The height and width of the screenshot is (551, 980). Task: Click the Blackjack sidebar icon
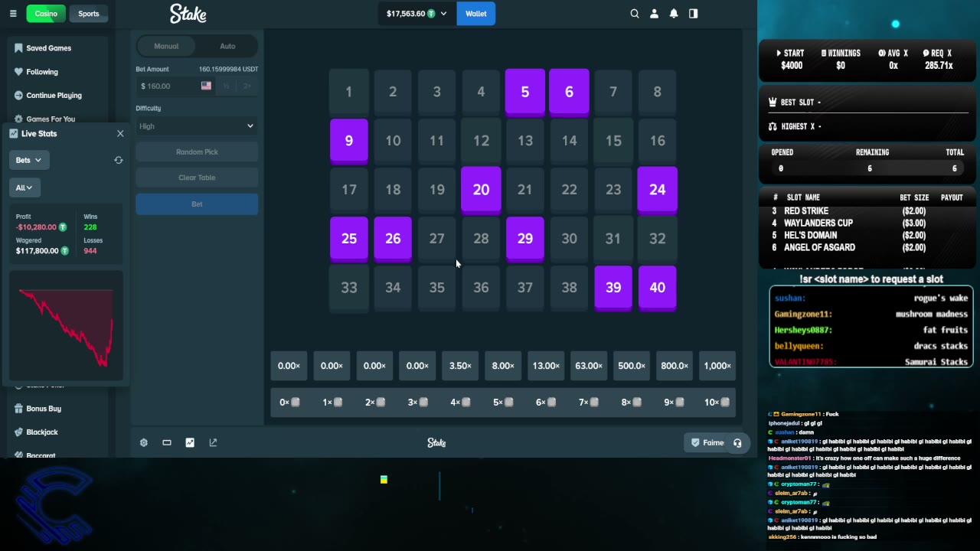click(x=18, y=432)
